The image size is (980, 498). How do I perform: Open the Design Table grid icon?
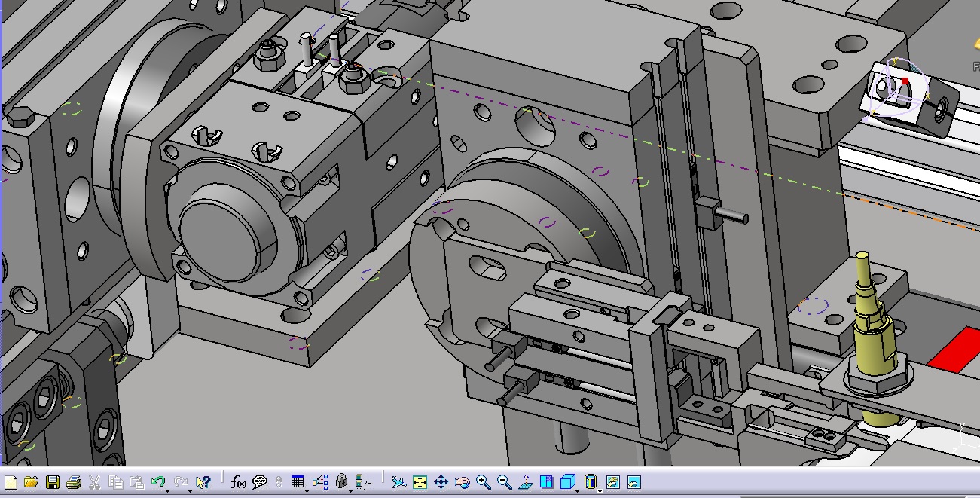297,481
